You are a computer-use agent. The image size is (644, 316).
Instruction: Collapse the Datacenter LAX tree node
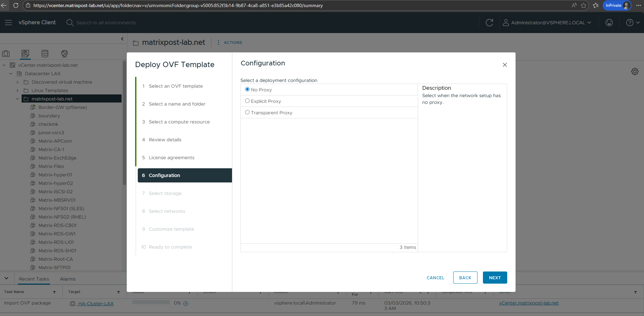point(11,74)
